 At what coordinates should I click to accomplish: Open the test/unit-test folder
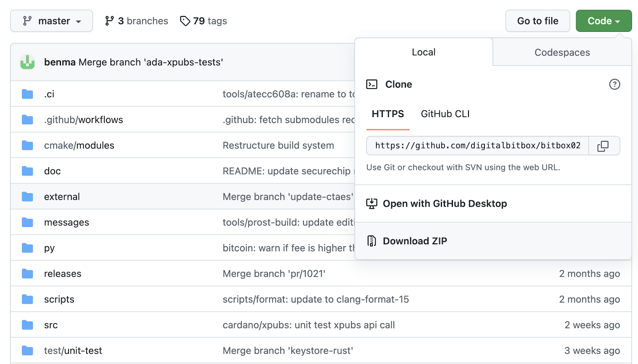tap(73, 351)
